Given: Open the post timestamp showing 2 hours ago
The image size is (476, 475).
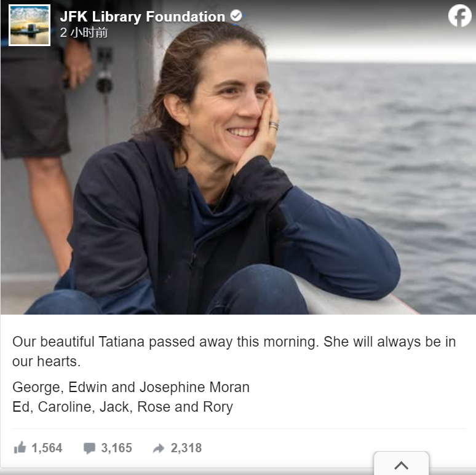Looking at the screenshot, I should tap(84, 33).
